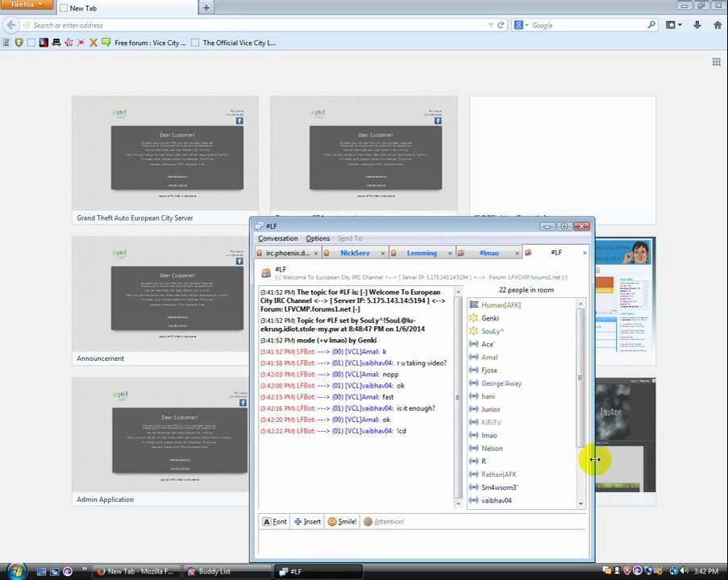The height and width of the screenshot is (580, 728).
Task: Open the Bookmarks star menu button
Action: pos(673,25)
